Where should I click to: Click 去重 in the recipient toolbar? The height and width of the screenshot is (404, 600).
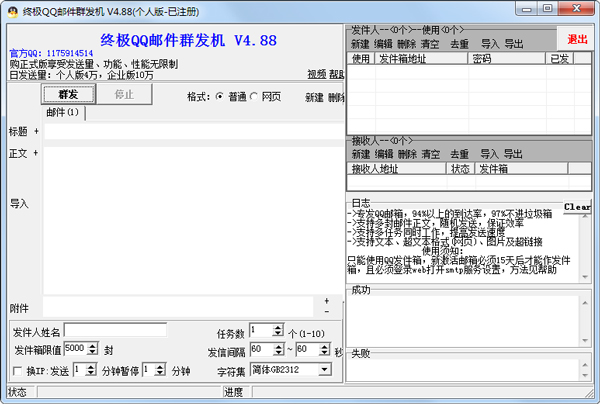(460, 155)
